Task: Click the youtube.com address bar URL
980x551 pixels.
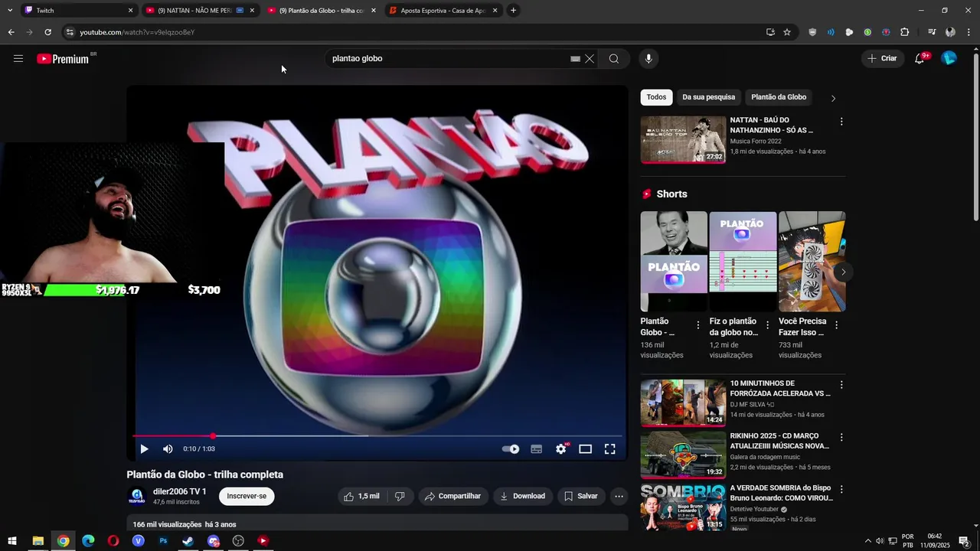Action: tap(137, 32)
